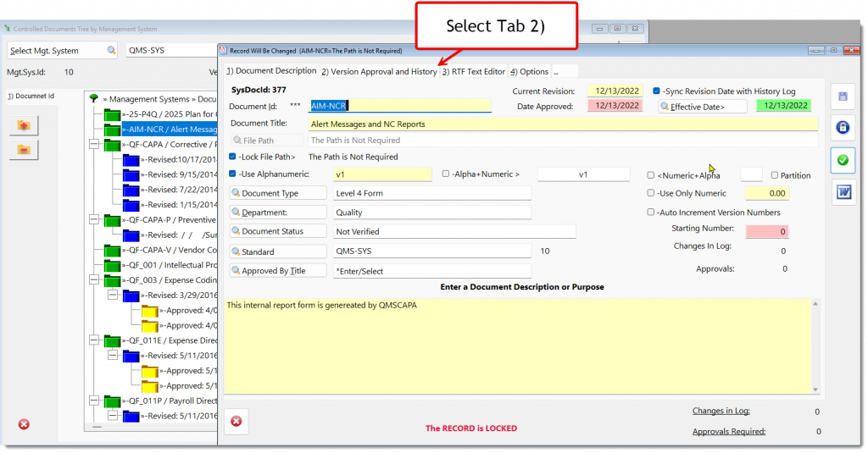The height and width of the screenshot is (453, 868).
Task: Open tab 4) Options
Action: click(529, 71)
